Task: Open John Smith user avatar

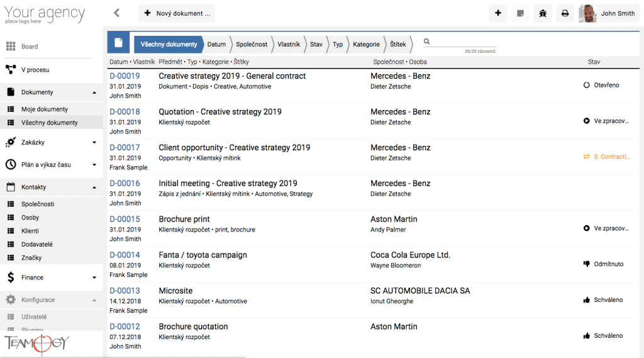Action: click(x=587, y=13)
